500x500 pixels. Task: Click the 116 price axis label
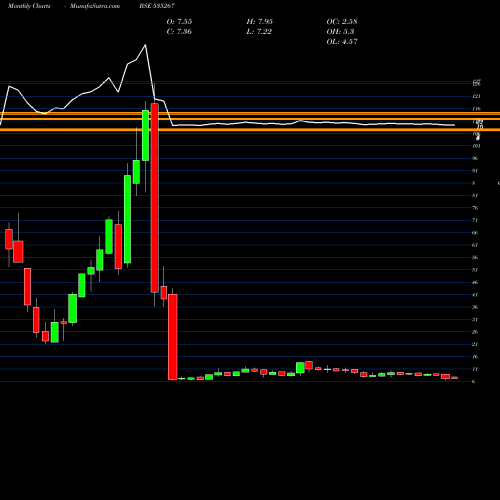[476, 109]
